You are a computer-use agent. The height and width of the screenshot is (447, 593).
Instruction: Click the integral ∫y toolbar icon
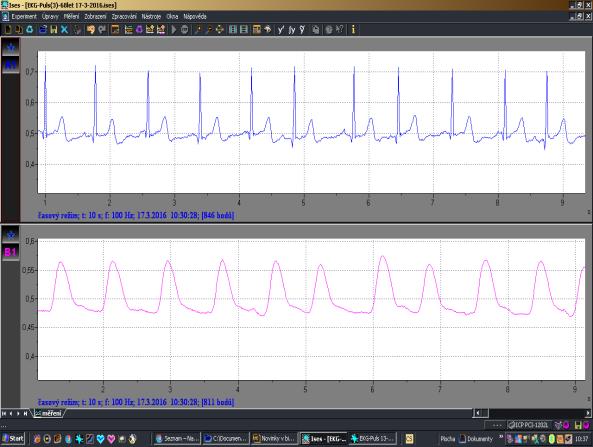[x=292, y=29]
